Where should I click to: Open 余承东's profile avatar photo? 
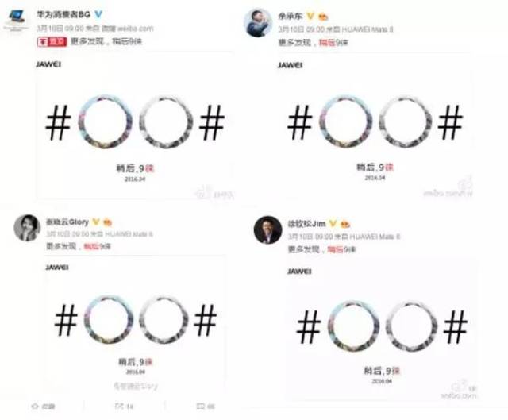point(258,23)
